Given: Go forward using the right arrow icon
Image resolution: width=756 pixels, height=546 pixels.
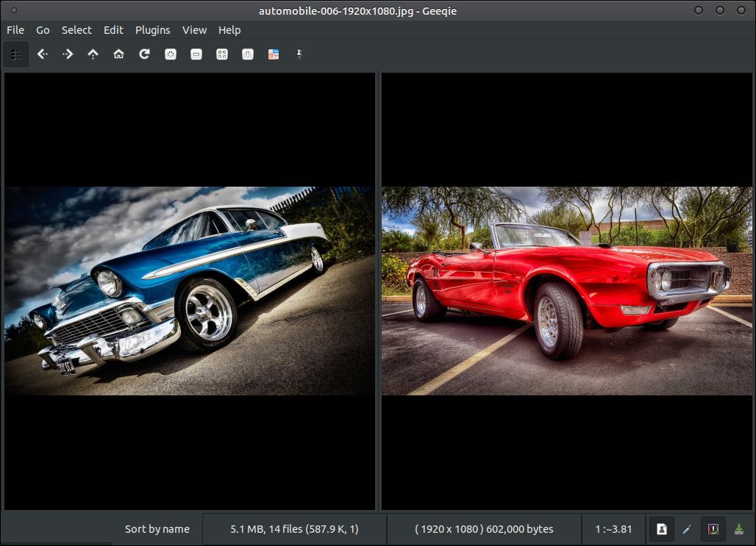Looking at the screenshot, I should tap(68, 54).
